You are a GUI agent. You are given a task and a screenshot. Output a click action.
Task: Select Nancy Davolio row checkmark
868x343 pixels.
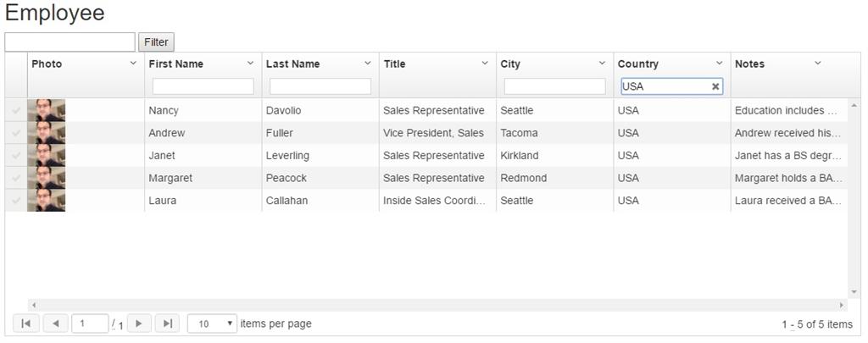pyautogui.click(x=16, y=110)
